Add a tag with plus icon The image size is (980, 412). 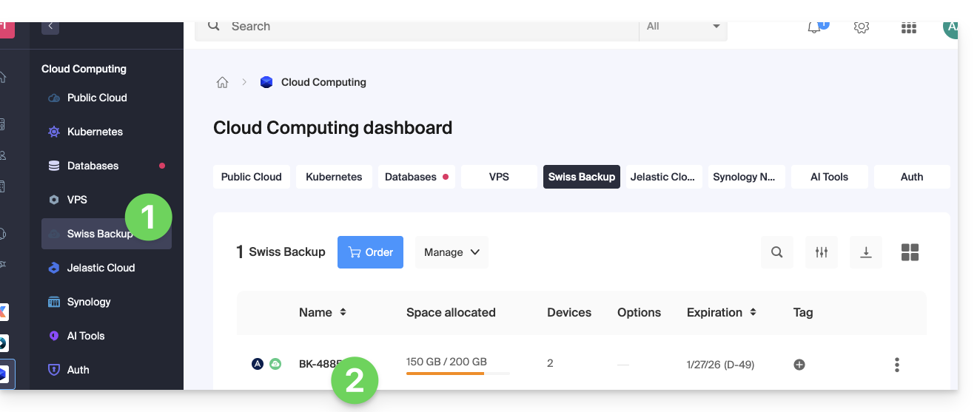click(x=799, y=364)
